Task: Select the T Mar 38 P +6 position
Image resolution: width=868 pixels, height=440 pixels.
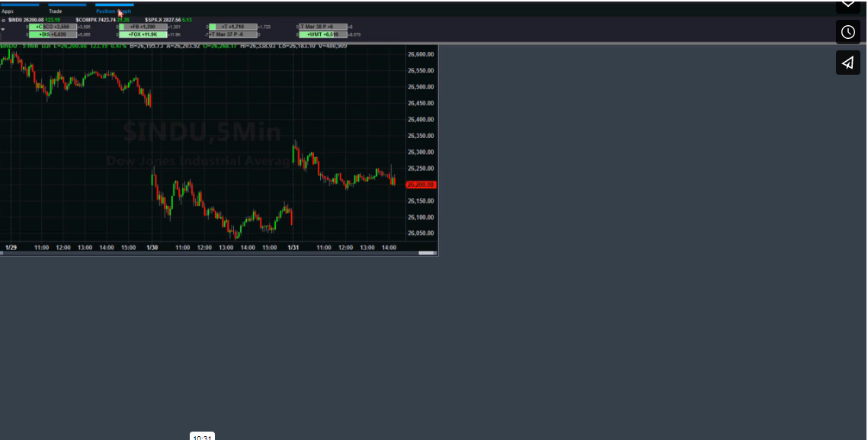Action: pyautogui.click(x=323, y=27)
